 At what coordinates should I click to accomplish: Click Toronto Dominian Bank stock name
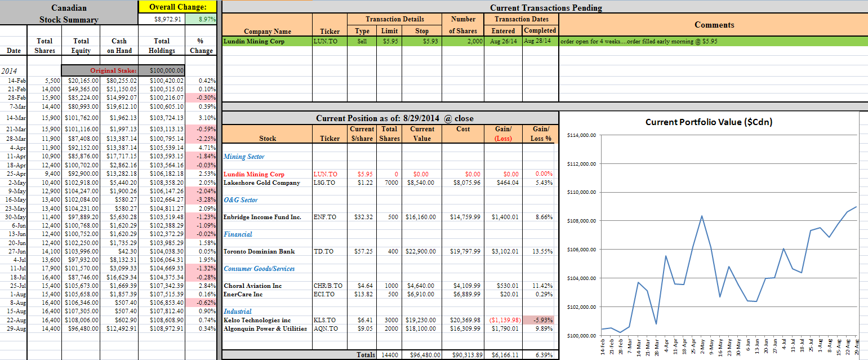pyautogui.click(x=259, y=251)
